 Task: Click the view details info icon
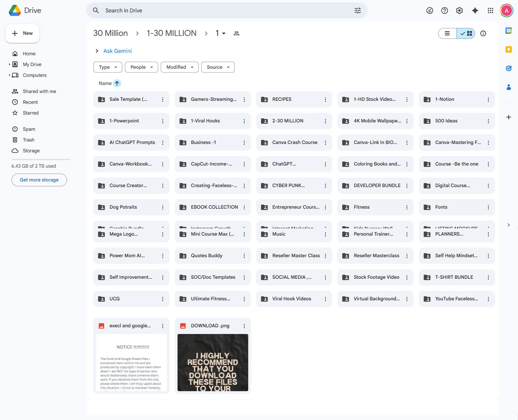(x=483, y=33)
